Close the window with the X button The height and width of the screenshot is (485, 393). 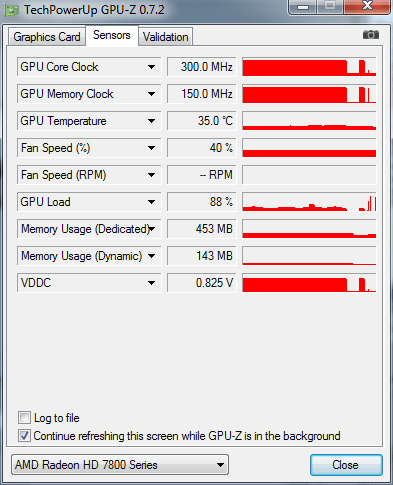[367, 6]
